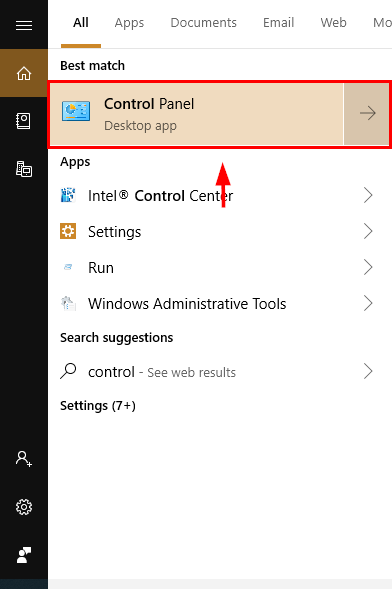The height and width of the screenshot is (589, 392).
Task: Expand Windows Administrative Tools chevron
Action: click(x=368, y=304)
